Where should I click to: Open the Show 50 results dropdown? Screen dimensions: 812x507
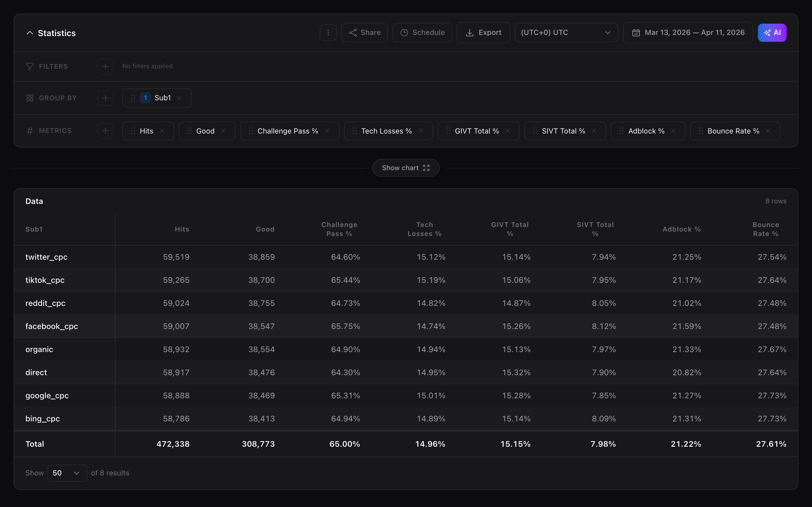pyautogui.click(x=67, y=473)
